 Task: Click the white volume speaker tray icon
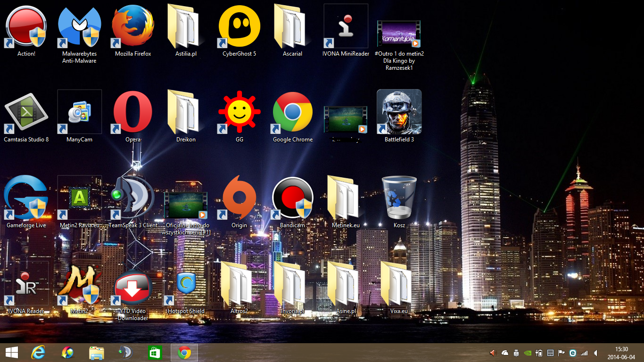[595, 353]
